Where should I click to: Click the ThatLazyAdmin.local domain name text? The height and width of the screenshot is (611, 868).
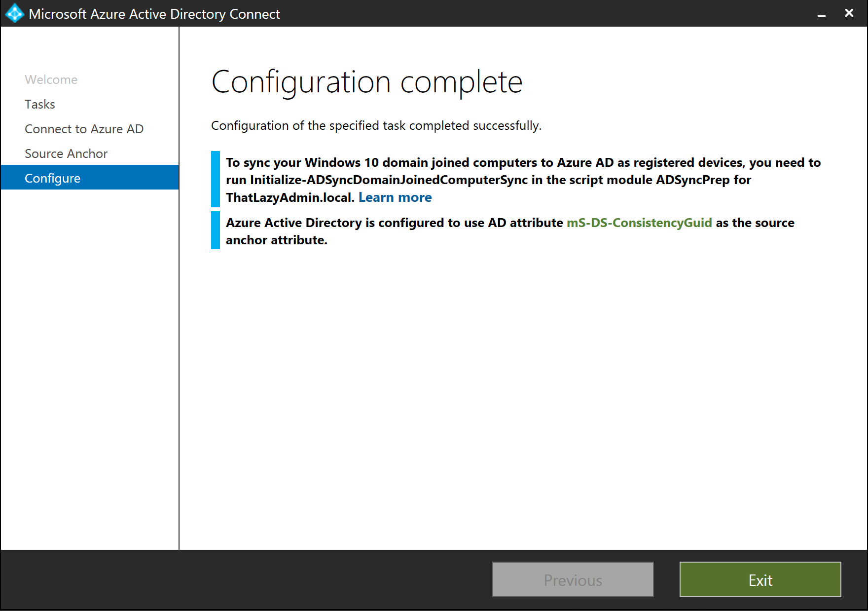[290, 197]
